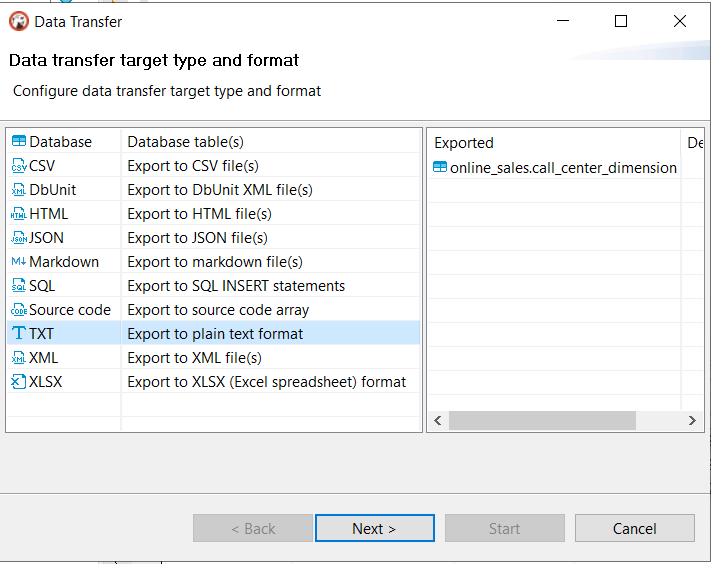Choose the Database target type label

coord(60,142)
